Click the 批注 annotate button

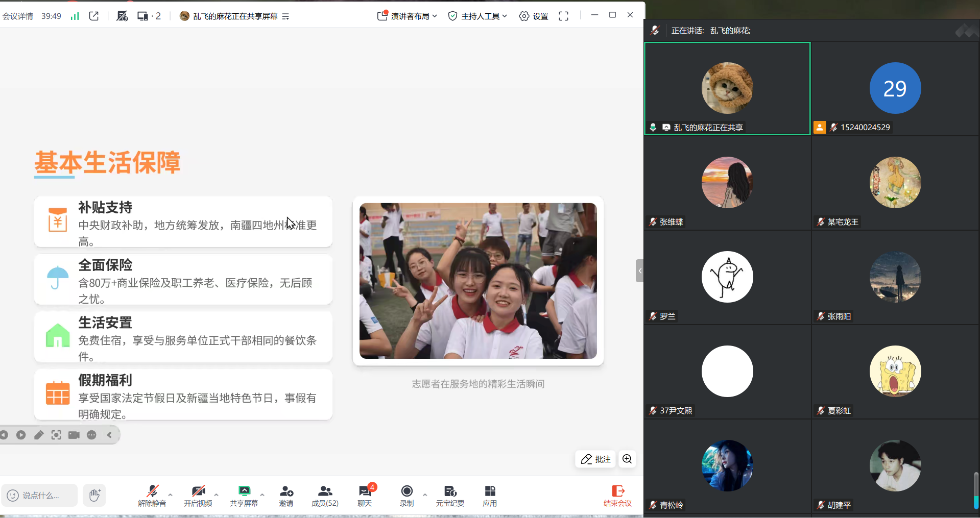point(595,459)
